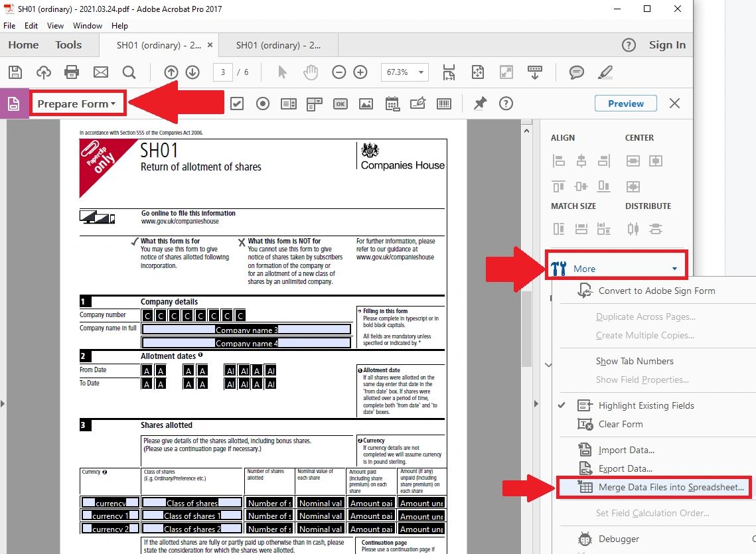Choose Export Data option
756x554 pixels.
[625, 468]
